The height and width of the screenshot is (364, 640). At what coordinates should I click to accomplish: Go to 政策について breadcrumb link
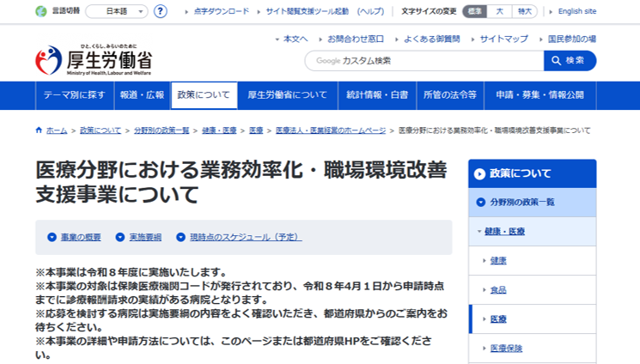pos(101,130)
